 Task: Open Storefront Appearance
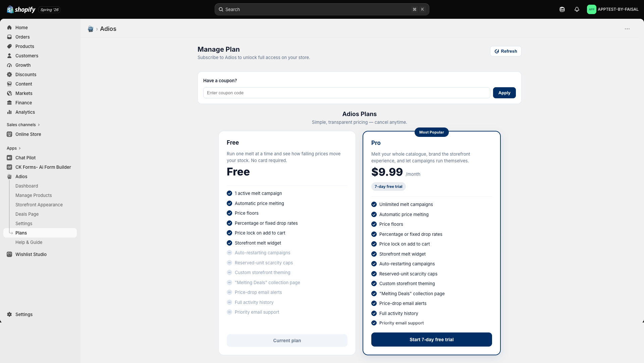point(39,205)
